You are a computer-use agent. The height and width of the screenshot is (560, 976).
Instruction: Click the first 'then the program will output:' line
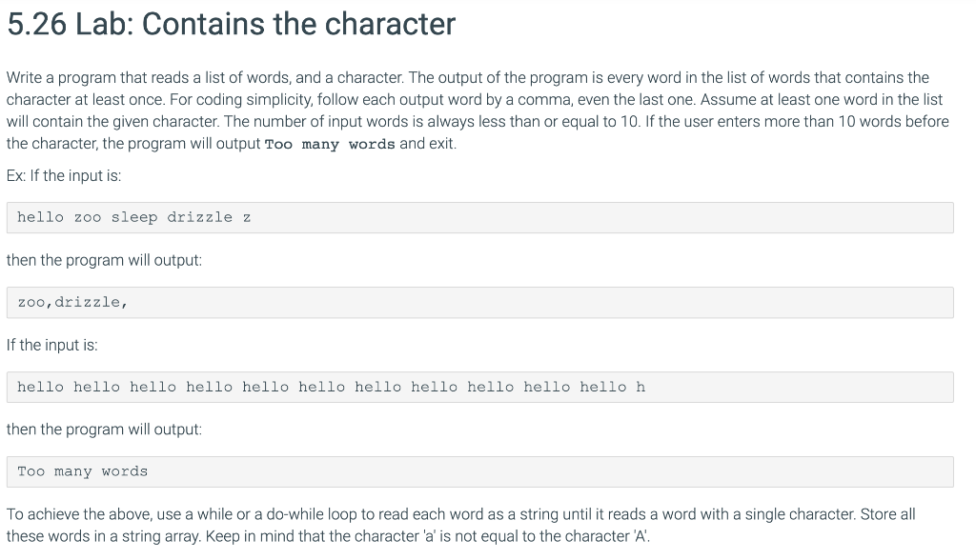point(104,260)
